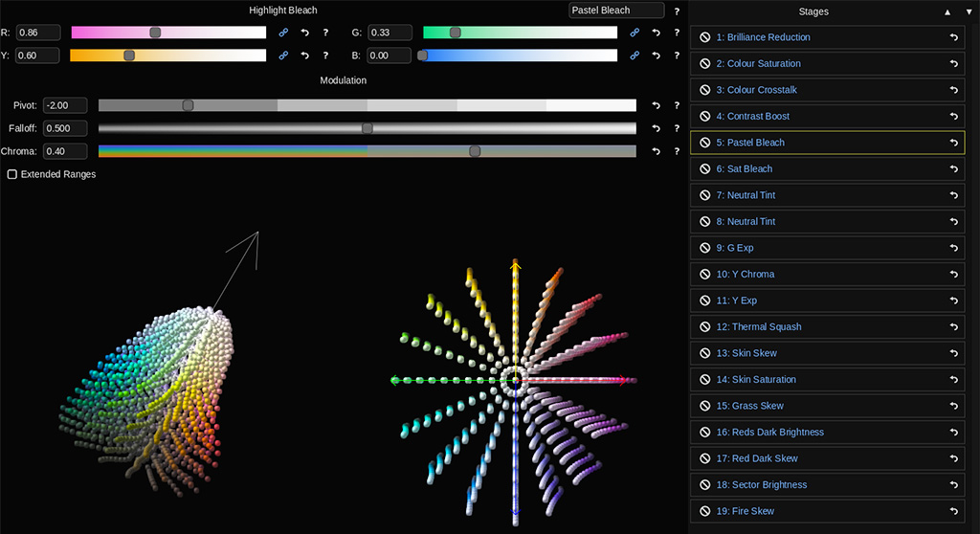The width and height of the screenshot is (980, 534).
Task: Click the Pivot value field -2.00
Action: pyautogui.click(x=65, y=105)
